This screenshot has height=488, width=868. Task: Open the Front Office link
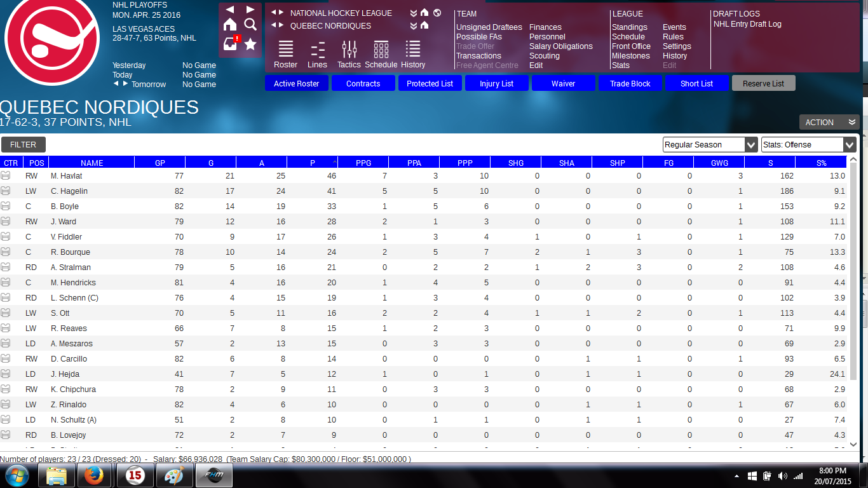(631, 46)
